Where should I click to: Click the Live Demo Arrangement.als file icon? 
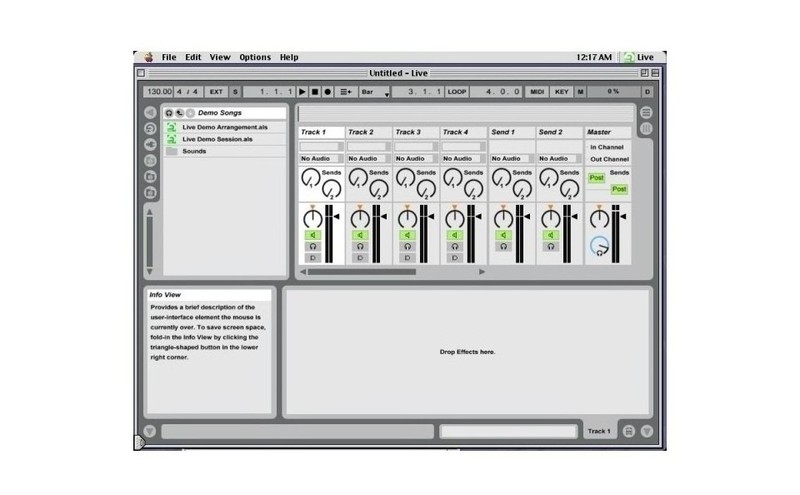tap(172, 127)
